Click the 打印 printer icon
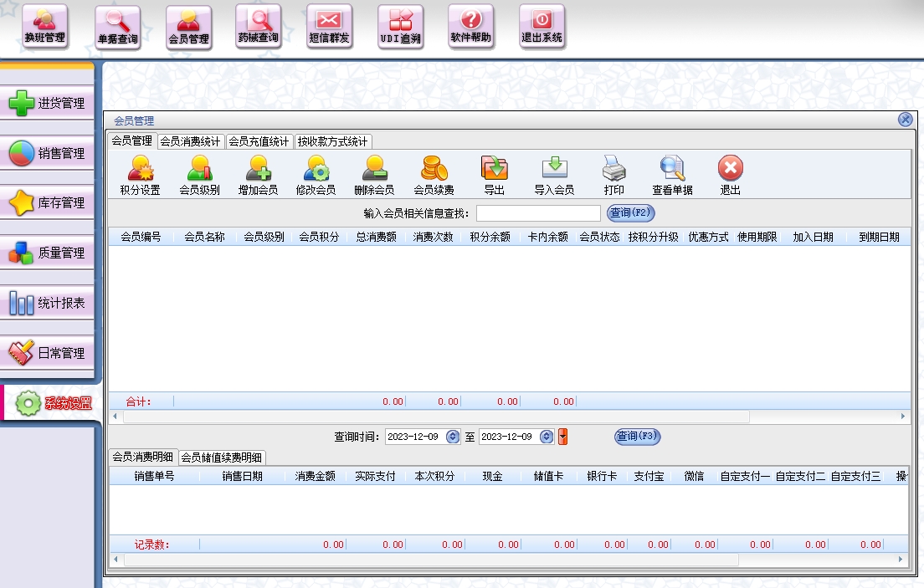This screenshot has width=924, height=588. (x=613, y=169)
